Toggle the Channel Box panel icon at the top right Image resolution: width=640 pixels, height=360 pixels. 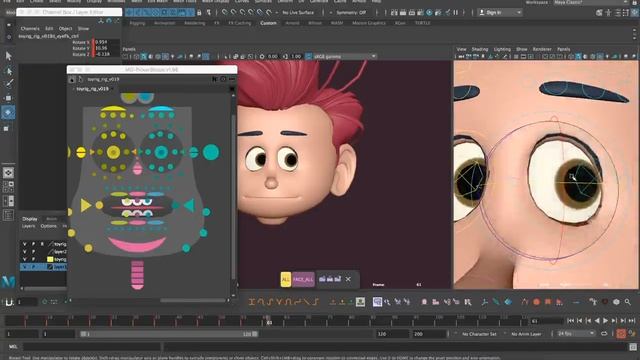click(x=635, y=13)
